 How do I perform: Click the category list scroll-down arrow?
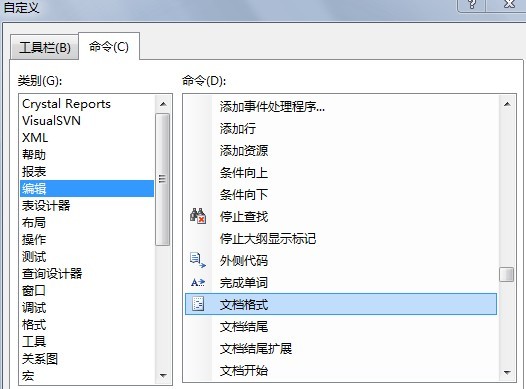[163, 375]
